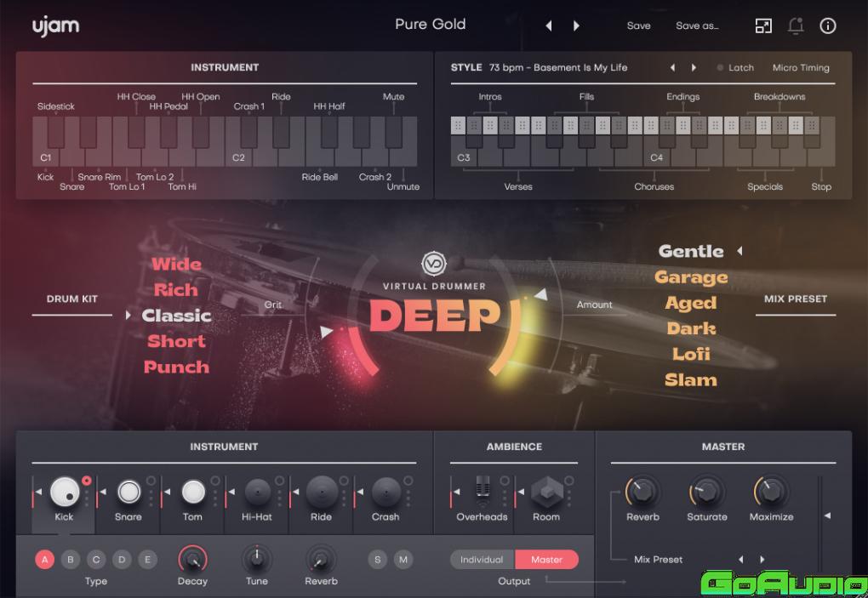
Task: Open the style name 73 bpm - Basement Is My Life
Action: tap(558, 67)
